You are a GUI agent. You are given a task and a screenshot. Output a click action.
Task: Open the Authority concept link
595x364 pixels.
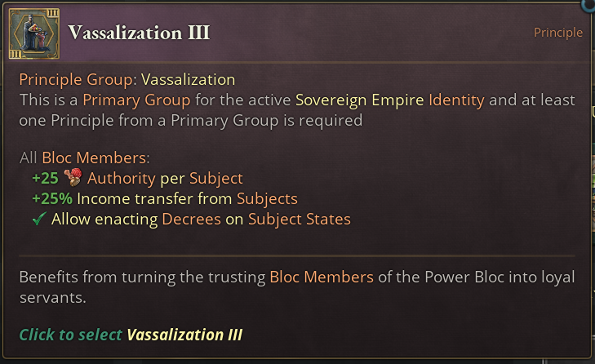click(122, 178)
